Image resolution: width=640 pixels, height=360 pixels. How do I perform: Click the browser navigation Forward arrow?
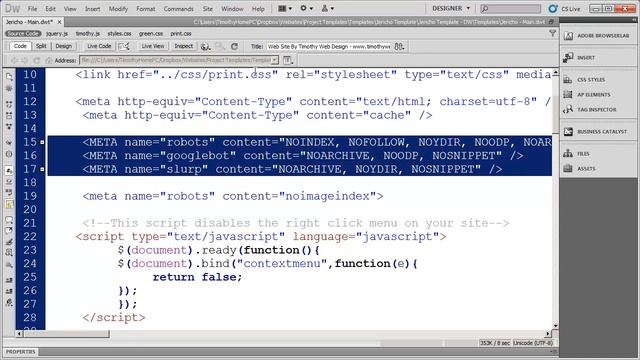coord(25,60)
